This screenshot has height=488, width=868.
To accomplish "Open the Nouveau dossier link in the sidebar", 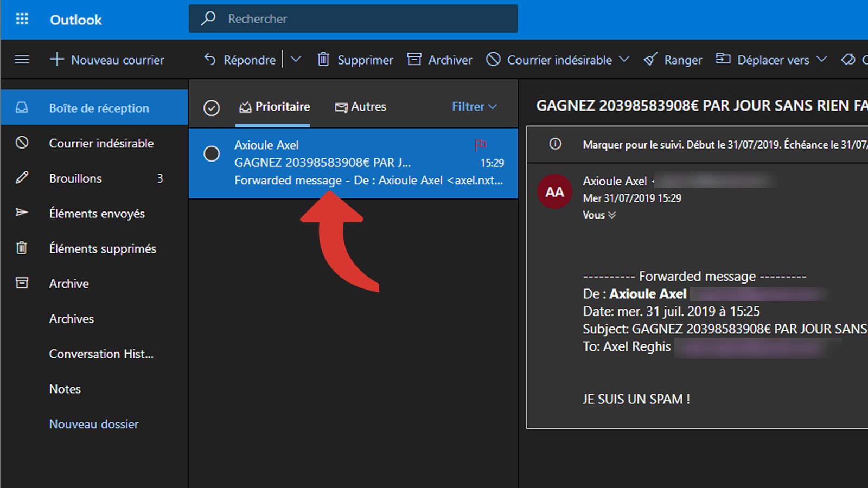I will pyautogui.click(x=93, y=424).
